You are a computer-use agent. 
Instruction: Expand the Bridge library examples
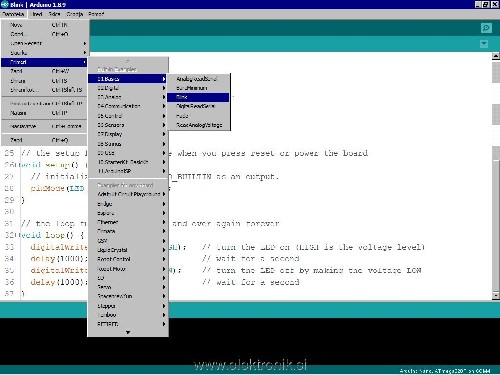point(128,204)
